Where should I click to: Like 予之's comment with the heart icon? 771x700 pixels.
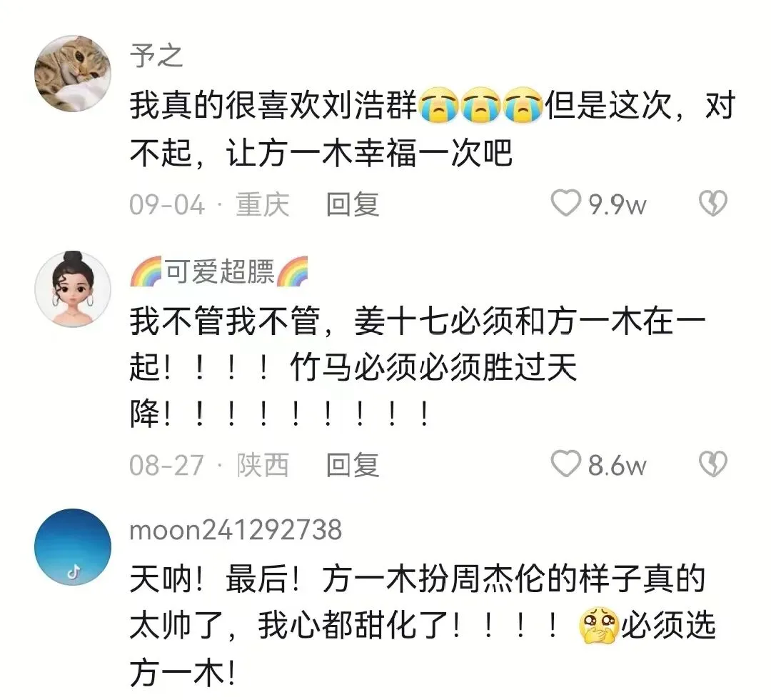tap(565, 204)
